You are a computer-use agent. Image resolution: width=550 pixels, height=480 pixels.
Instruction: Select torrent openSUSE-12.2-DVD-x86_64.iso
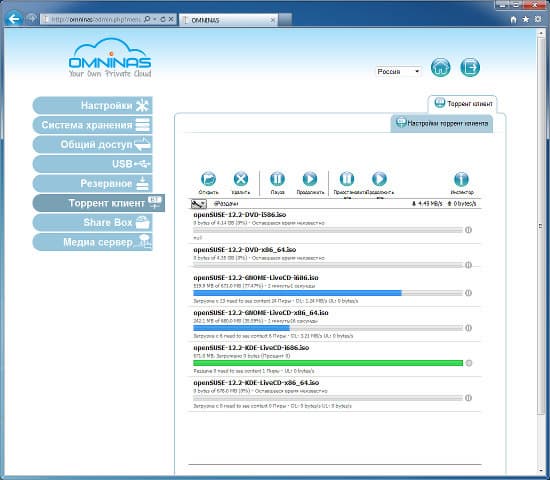[335, 257]
